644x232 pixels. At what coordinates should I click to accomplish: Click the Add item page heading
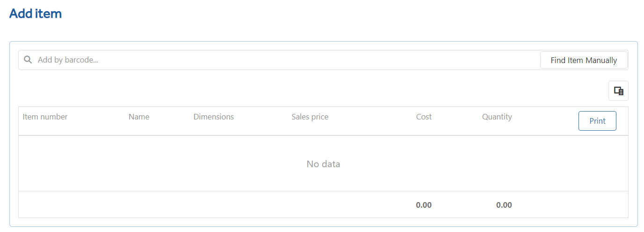(x=36, y=14)
